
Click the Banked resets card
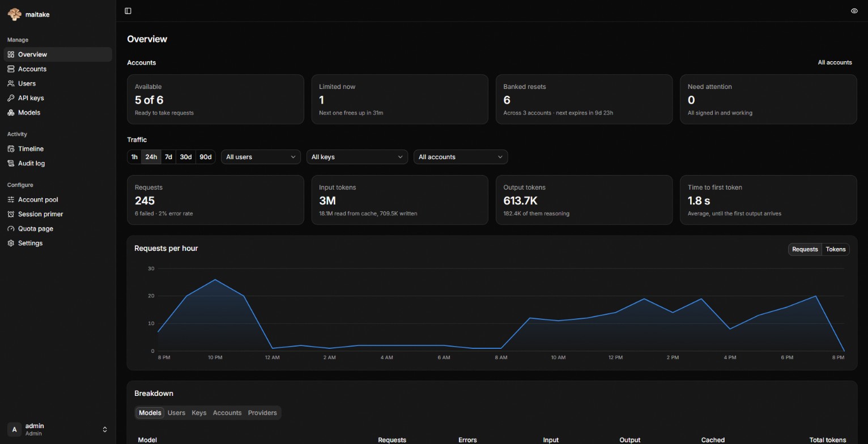(584, 99)
